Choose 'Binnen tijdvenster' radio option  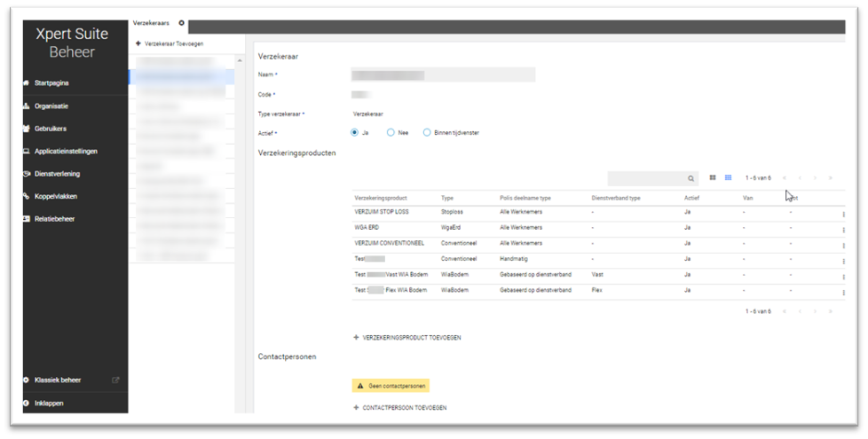[427, 133]
